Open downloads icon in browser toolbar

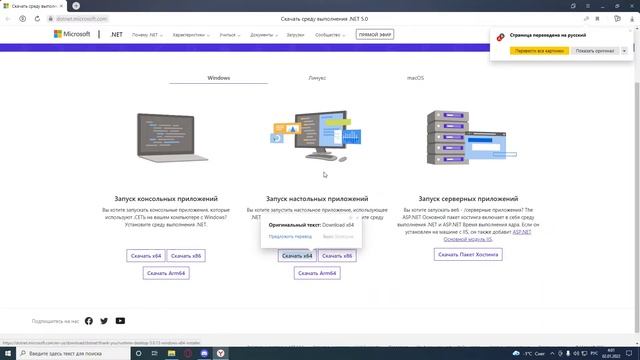tap(632, 19)
